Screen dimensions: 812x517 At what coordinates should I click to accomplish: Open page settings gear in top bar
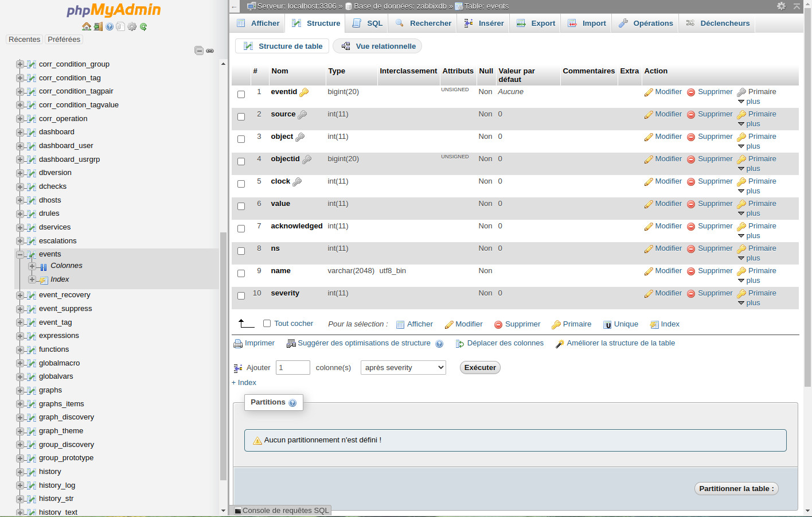coord(781,6)
